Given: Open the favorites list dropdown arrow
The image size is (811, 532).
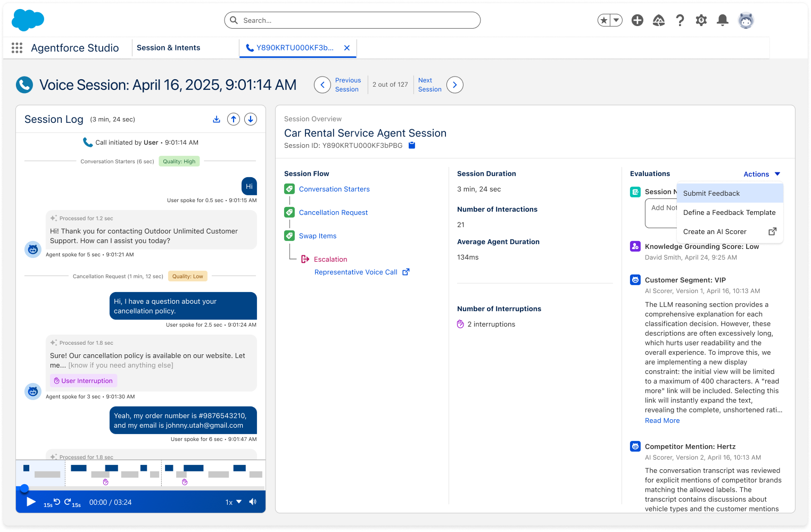Looking at the screenshot, I should point(616,20).
